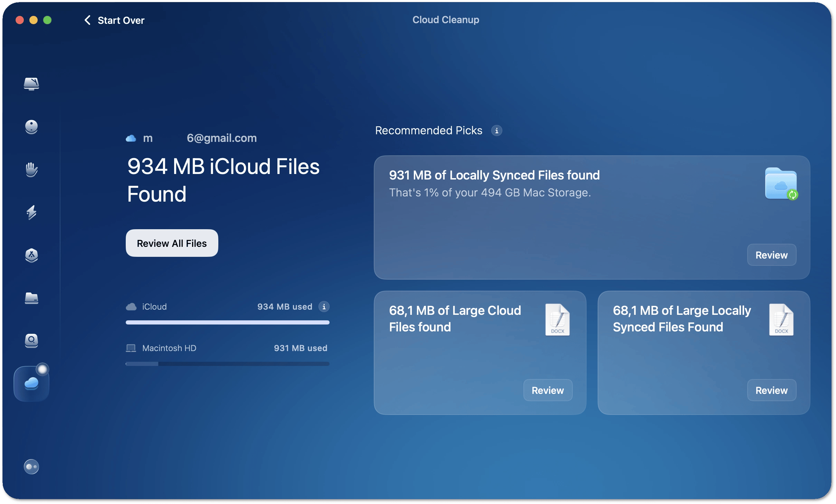This screenshot has height=504, width=836.
Task: Click '934 MB used' value
Action: click(285, 307)
